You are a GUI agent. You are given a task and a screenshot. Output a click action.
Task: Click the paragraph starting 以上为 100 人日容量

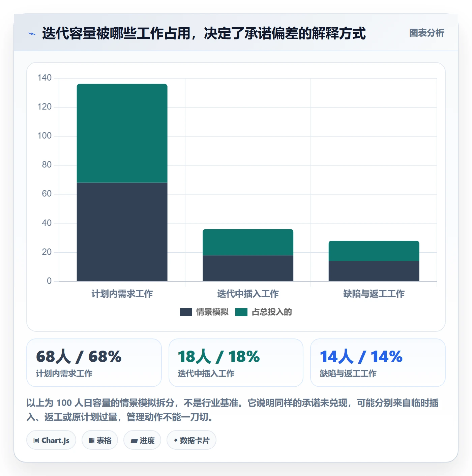coord(232,410)
